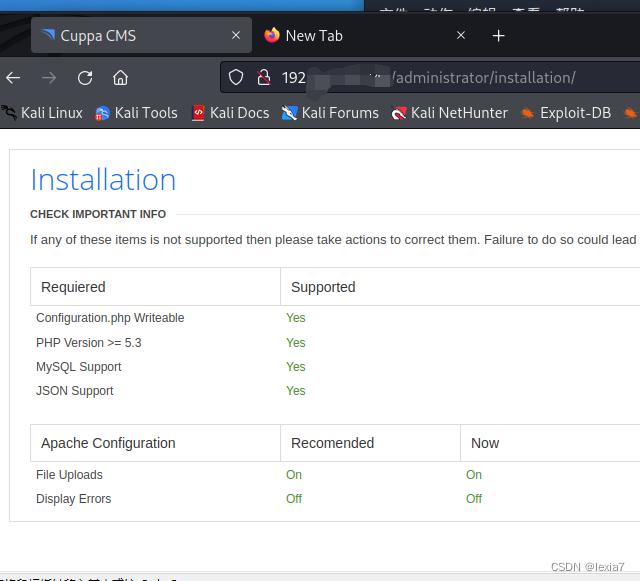The image size is (640, 581).
Task: Click current On value for File Uploads
Action: (x=474, y=475)
